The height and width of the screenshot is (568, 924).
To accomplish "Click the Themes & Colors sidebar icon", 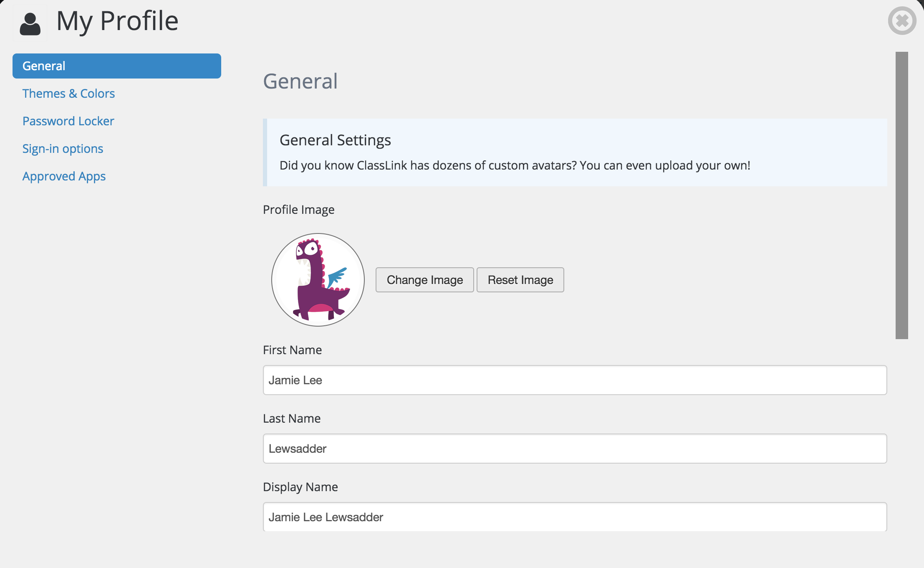I will (68, 93).
